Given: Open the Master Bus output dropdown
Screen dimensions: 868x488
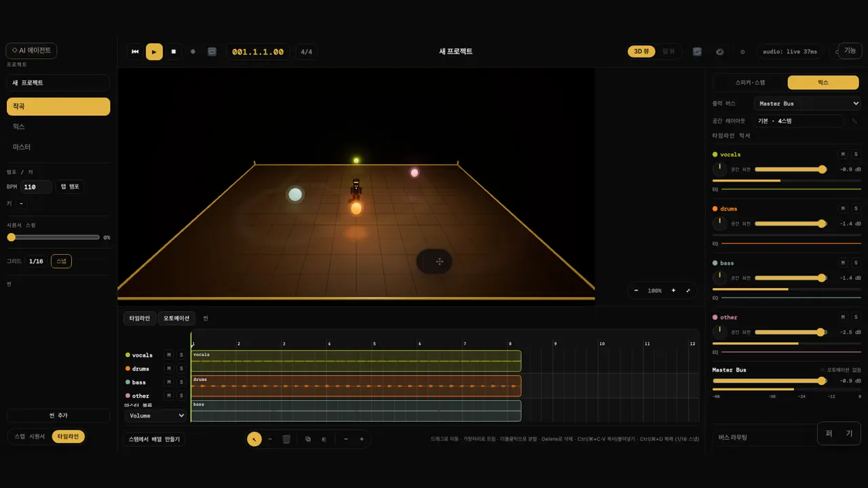Looking at the screenshot, I should point(807,103).
